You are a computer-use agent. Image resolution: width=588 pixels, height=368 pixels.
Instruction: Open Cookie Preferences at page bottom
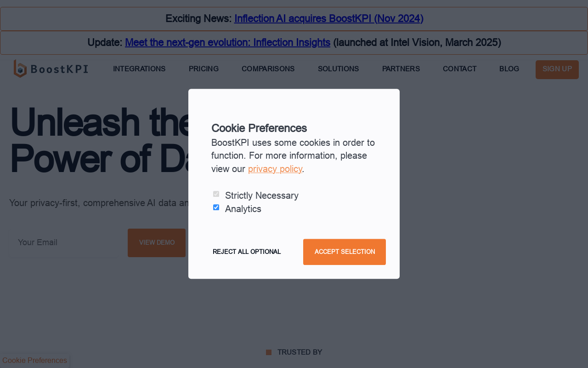34,361
